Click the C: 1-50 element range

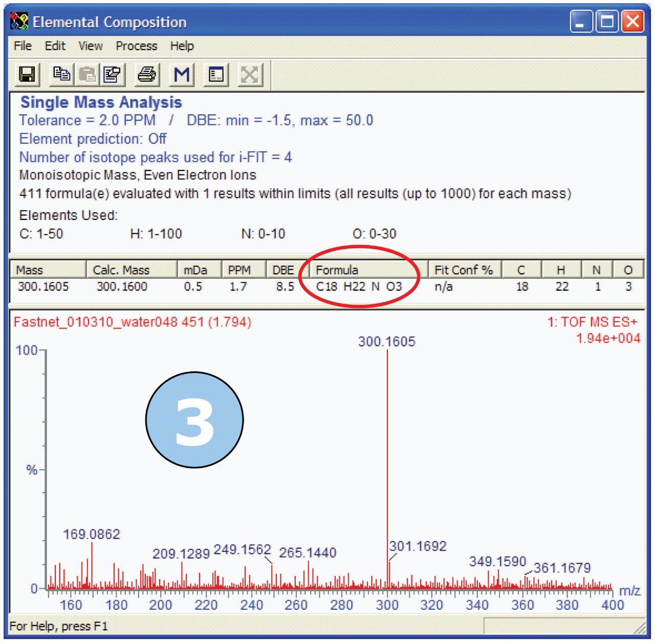point(41,234)
